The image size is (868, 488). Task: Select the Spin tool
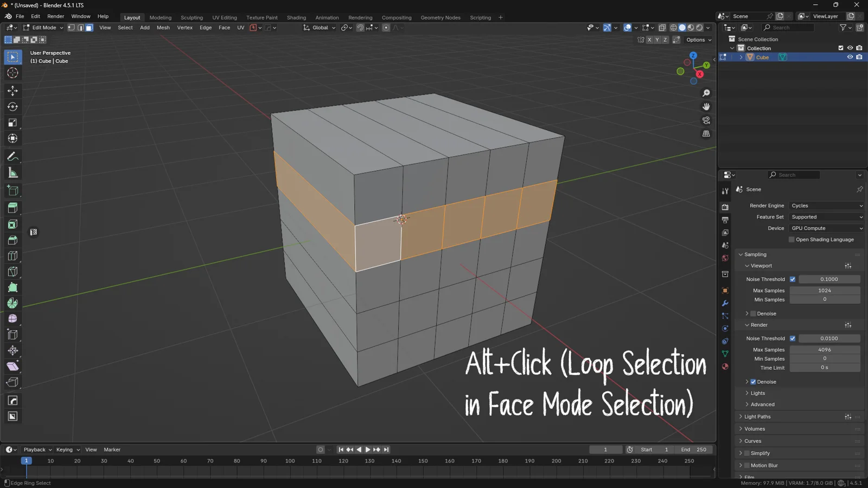[x=12, y=303]
